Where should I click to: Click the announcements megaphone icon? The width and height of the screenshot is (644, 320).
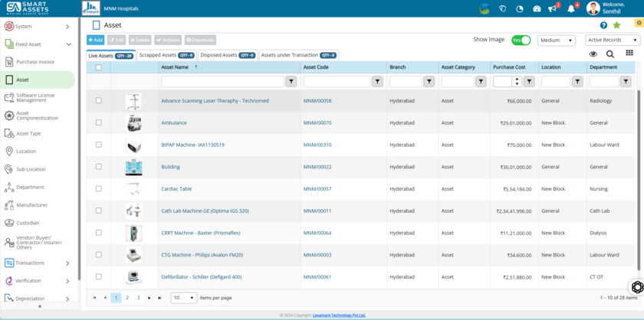553,9
